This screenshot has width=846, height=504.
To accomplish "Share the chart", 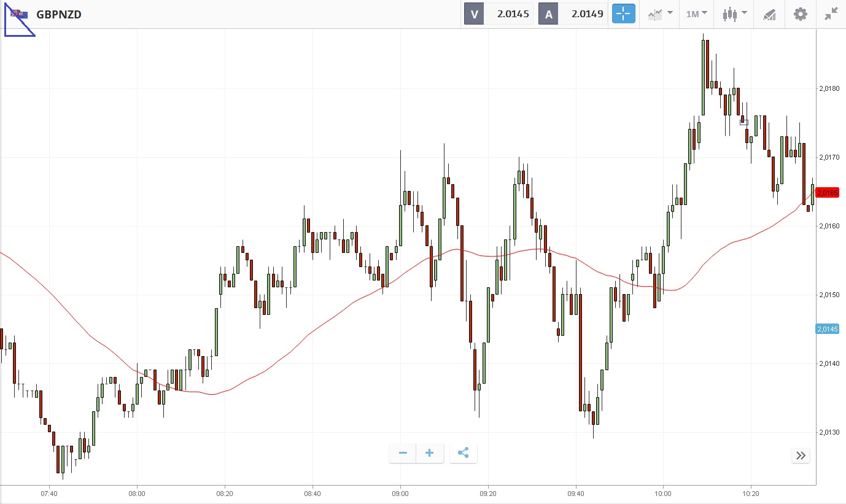I will tap(464, 454).
